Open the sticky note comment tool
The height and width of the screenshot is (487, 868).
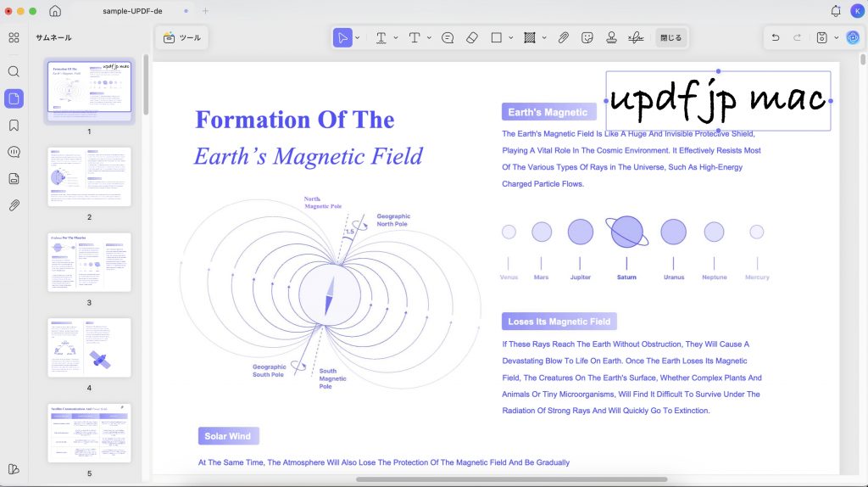pos(448,37)
